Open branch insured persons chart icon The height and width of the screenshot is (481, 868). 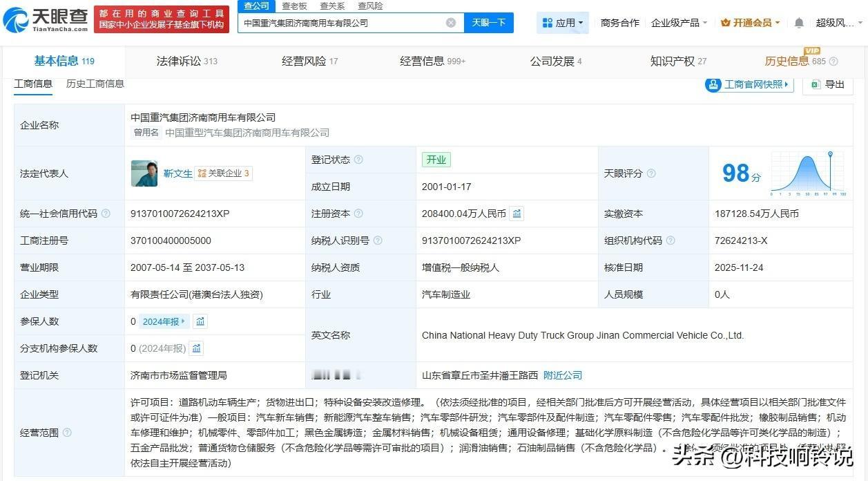coord(196,348)
